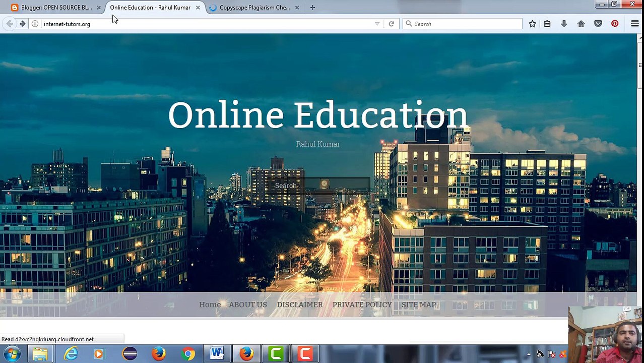Show bookmarks list icon
The width and height of the screenshot is (644, 363).
click(x=547, y=24)
